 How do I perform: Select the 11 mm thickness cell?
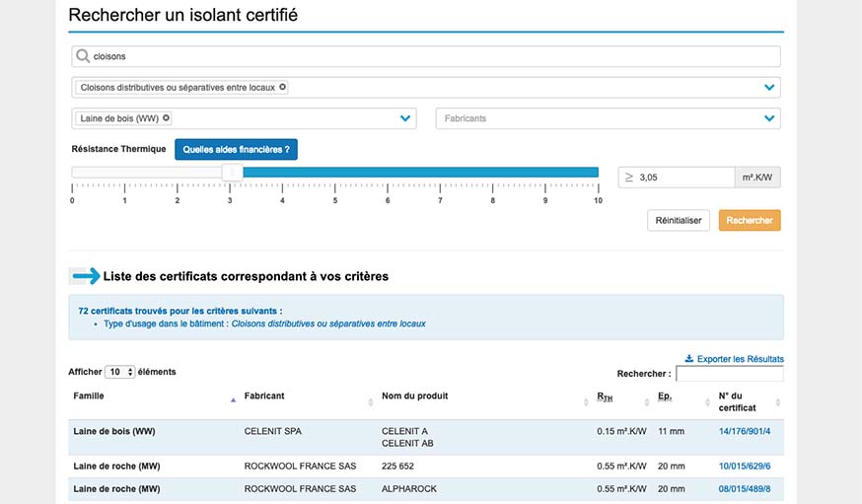pyautogui.click(x=672, y=431)
